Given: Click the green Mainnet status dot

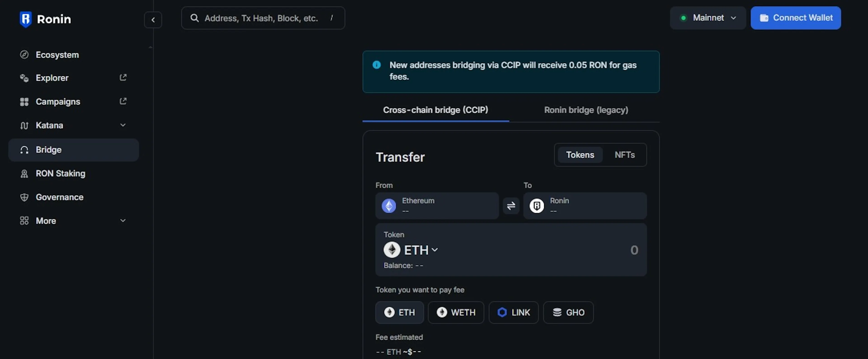Looking at the screenshot, I should click(683, 18).
